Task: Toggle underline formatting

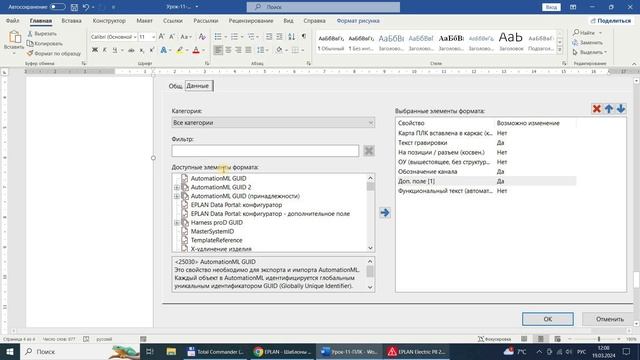Action: click(115, 50)
